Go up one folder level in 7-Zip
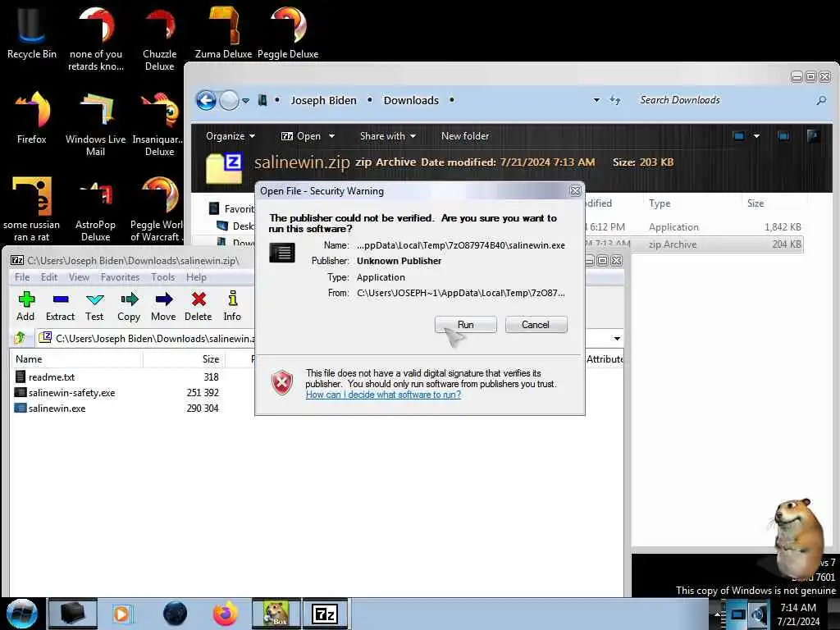Viewport: 840px width, 630px height. (20, 338)
